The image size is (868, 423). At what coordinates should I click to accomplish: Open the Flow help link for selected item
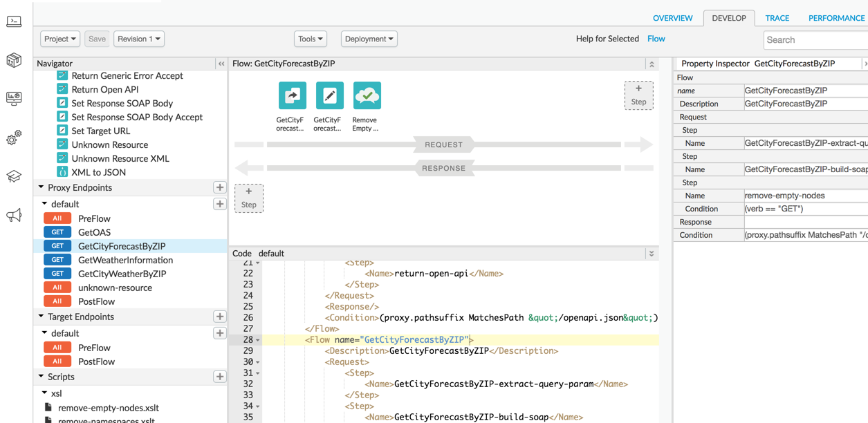(656, 39)
